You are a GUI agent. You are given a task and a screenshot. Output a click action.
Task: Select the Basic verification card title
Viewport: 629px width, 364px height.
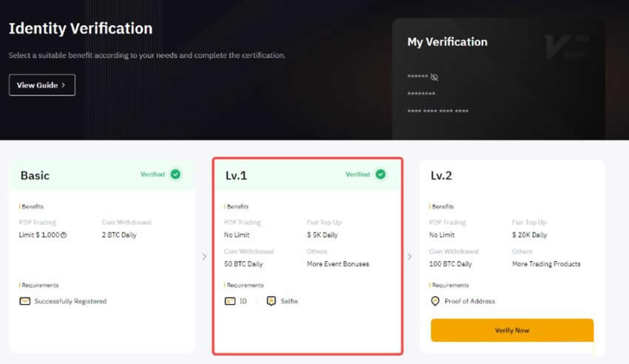click(x=35, y=175)
